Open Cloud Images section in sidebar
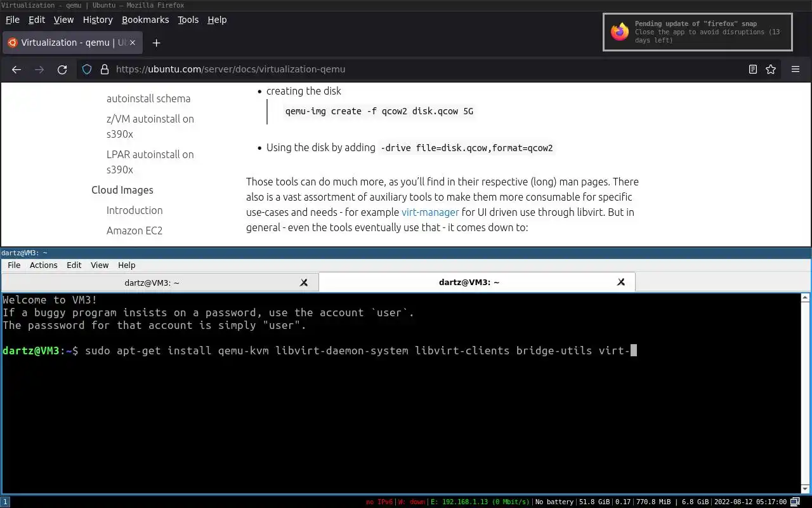Image resolution: width=812 pixels, height=508 pixels. click(122, 190)
